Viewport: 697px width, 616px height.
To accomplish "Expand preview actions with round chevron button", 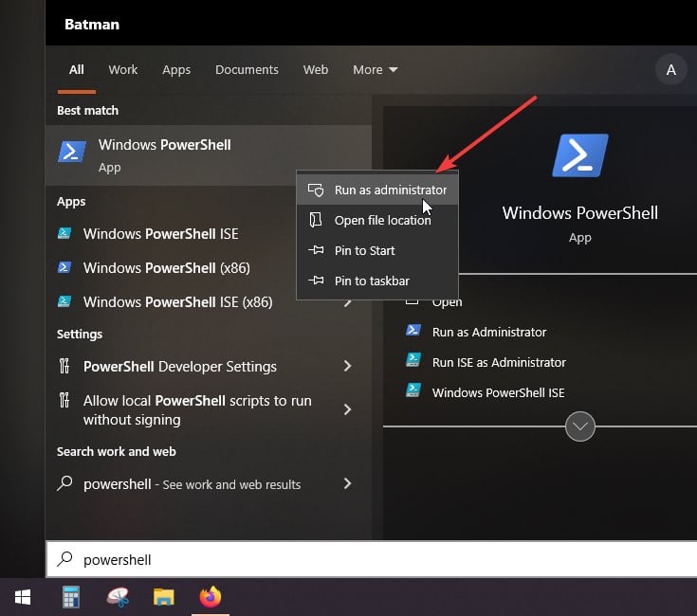I will pyautogui.click(x=580, y=426).
